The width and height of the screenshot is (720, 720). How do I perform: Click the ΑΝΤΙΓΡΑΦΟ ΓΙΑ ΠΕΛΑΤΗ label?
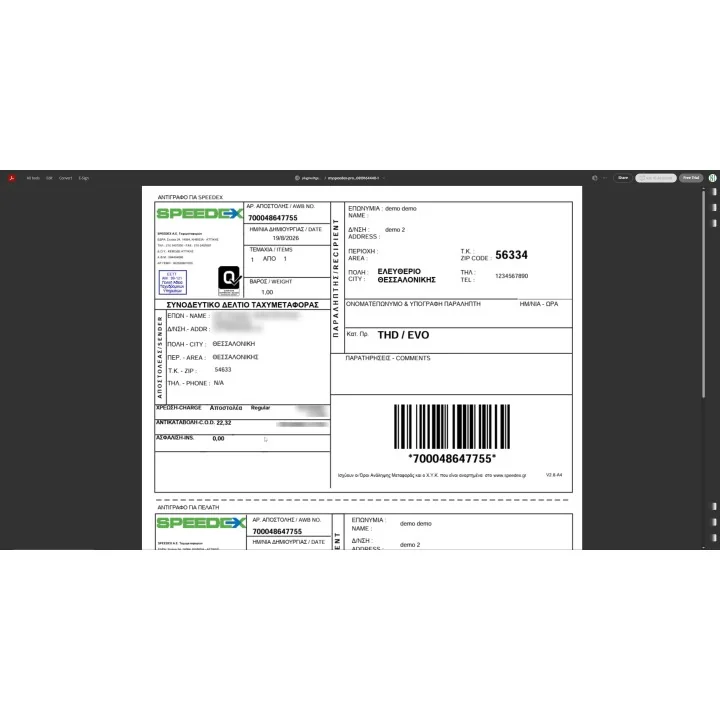pos(188,507)
